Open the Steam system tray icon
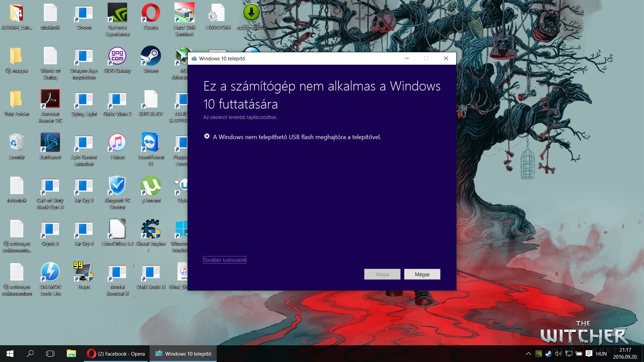 tap(548, 354)
